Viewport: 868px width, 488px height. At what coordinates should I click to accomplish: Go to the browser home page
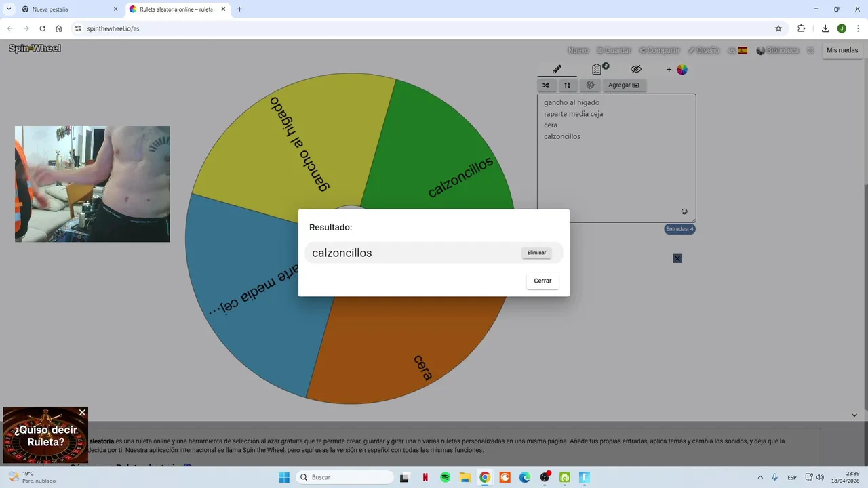click(59, 28)
